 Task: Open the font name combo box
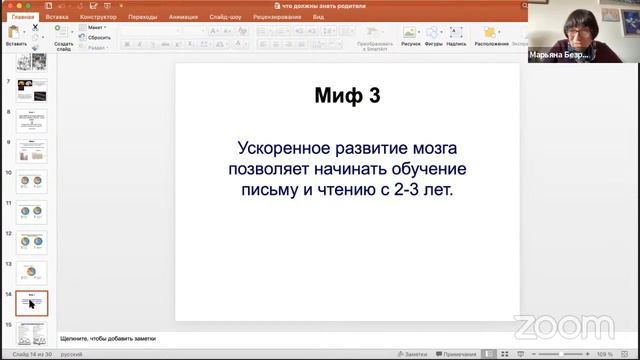[151, 31]
